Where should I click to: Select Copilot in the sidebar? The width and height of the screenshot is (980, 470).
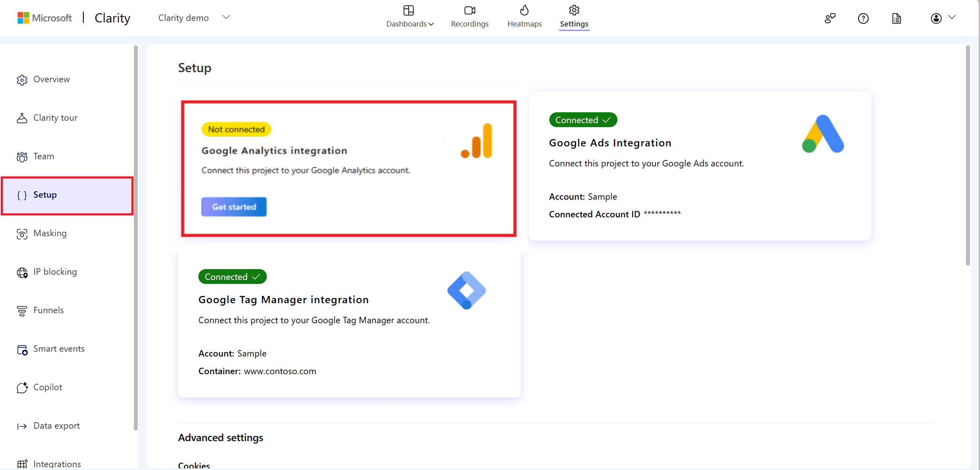tap(48, 387)
